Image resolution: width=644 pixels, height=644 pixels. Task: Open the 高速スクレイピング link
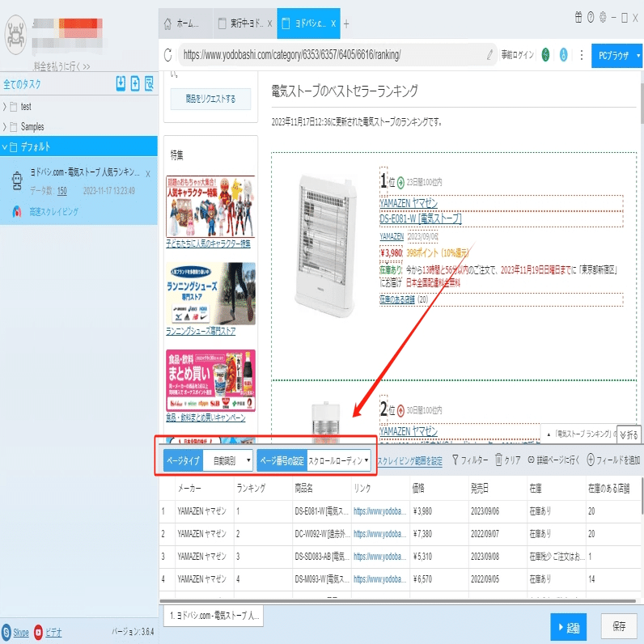pyautogui.click(x=53, y=211)
